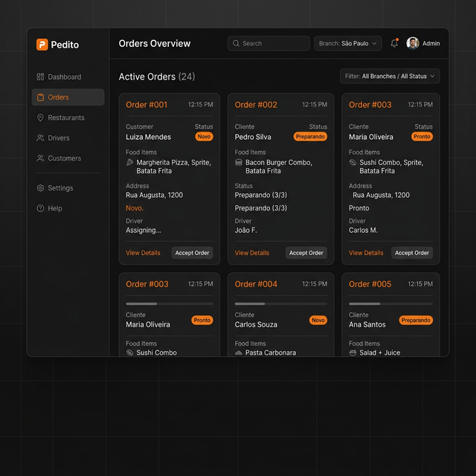
Task: Click the Admin profile avatar
Action: point(413,44)
